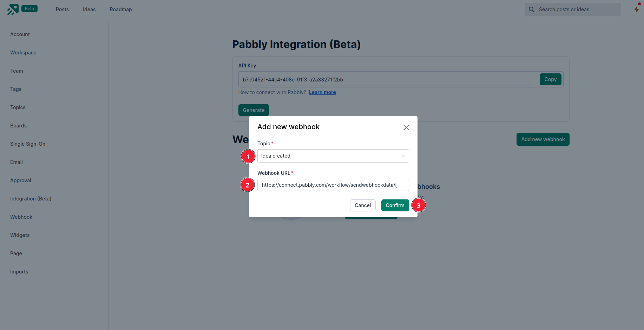Screen dimensions: 644x330
Task: Open Widgets settings in sidebar
Action: point(20,235)
